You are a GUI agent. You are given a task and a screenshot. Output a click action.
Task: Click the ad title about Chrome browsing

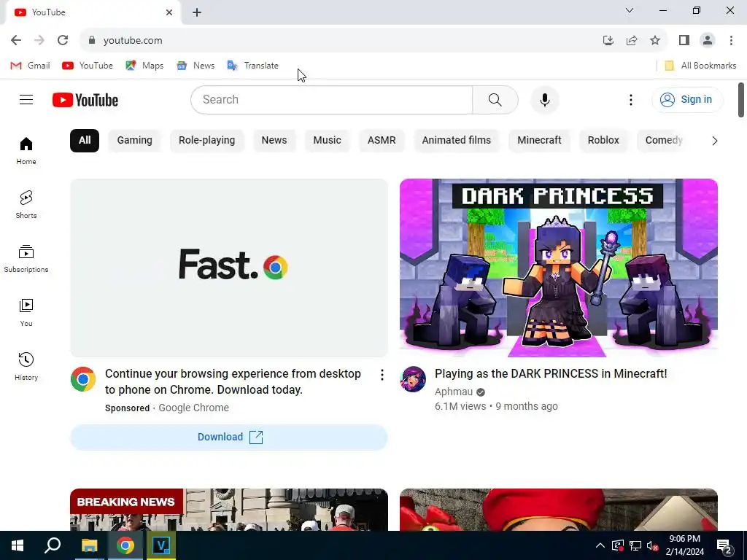(x=233, y=381)
